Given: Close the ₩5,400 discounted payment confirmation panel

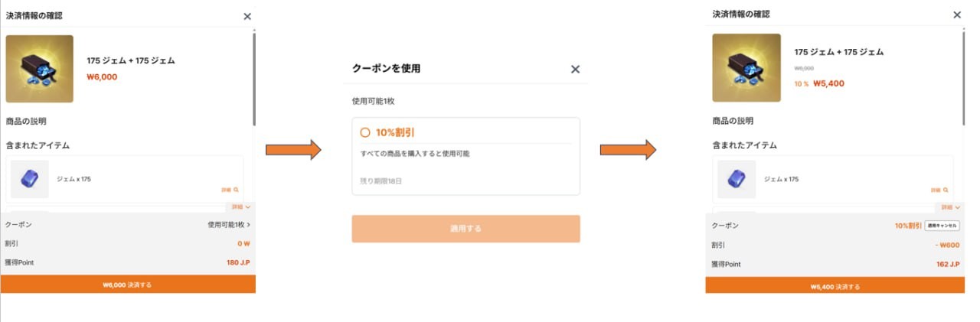Looking at the screenshot, I should 956,15.
